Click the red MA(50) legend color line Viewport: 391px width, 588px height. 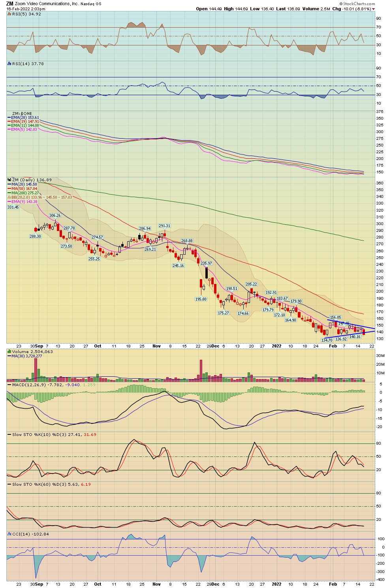[x=9, y=189]
